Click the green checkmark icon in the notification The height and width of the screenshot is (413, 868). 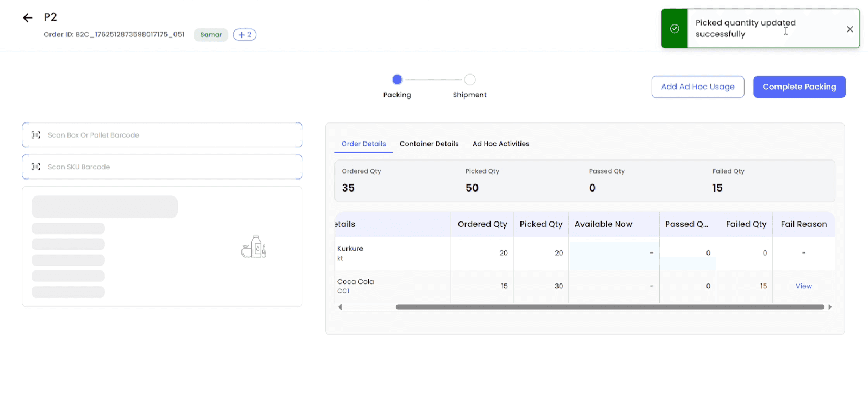tap(674, 29)
